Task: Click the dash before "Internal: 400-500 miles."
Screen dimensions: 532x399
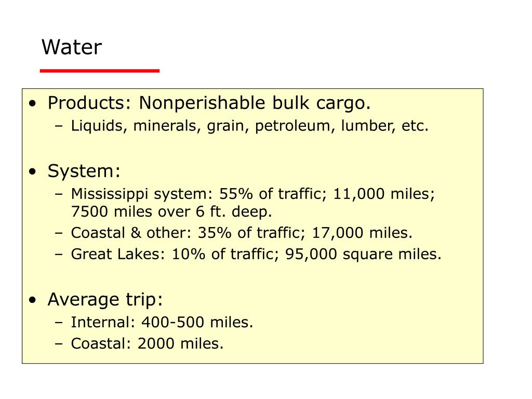Action: click(x=58, y=323)
